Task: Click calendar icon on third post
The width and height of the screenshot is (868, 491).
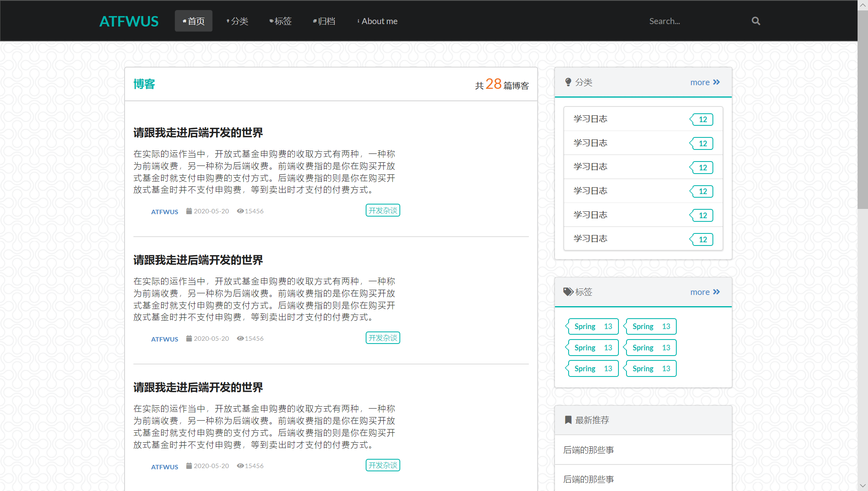Action: click(x=189, y=466)
